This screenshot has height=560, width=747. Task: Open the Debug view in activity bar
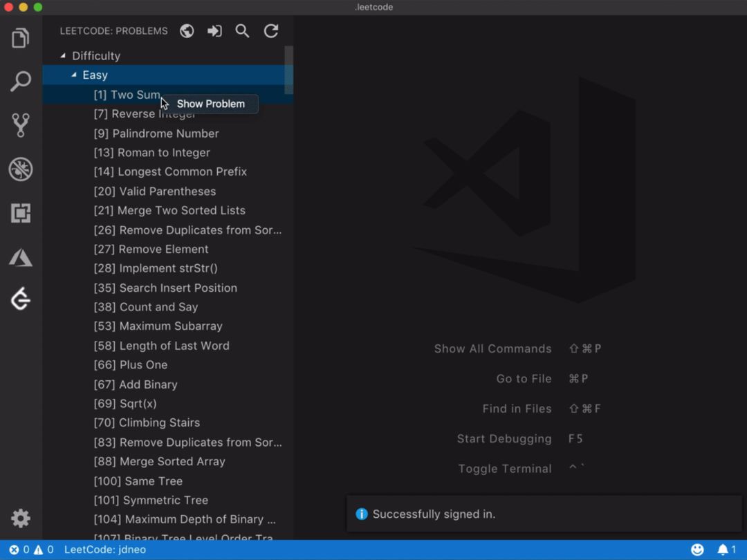21,169
